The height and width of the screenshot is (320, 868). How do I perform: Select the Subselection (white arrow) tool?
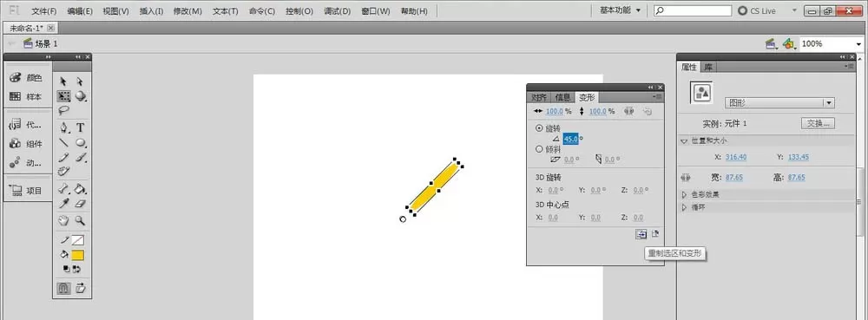coord(80,81)
